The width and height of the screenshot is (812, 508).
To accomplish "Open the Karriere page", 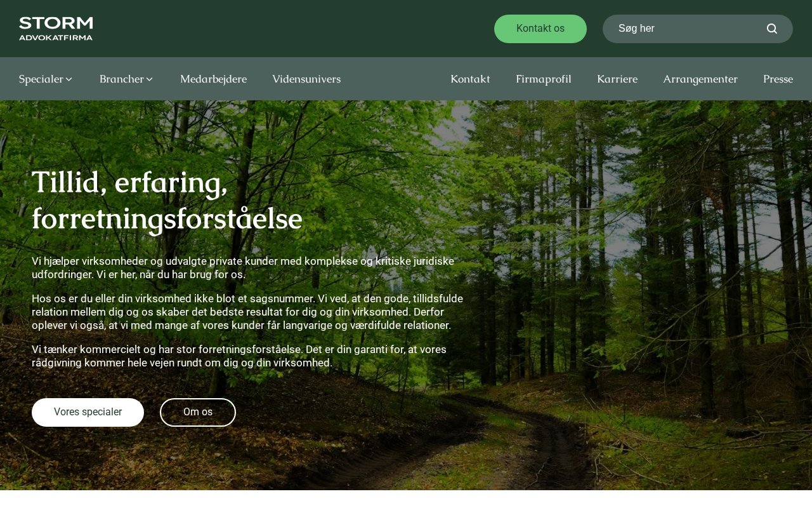I will point(617,79).
